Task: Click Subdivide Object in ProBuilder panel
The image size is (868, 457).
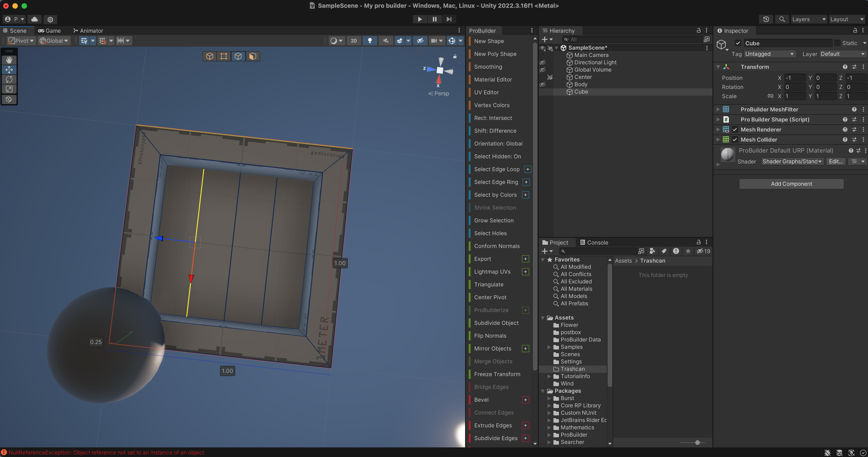Action: pos(496,323)
